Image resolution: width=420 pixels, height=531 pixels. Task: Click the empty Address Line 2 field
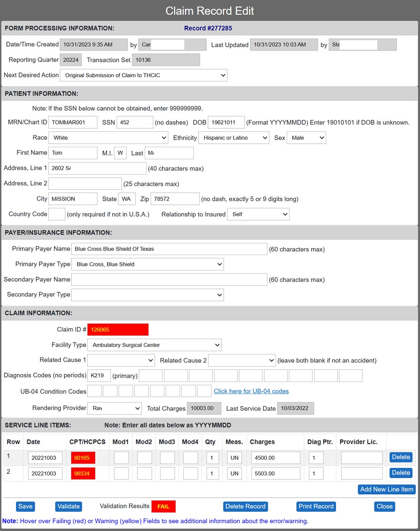pos(85,184)
